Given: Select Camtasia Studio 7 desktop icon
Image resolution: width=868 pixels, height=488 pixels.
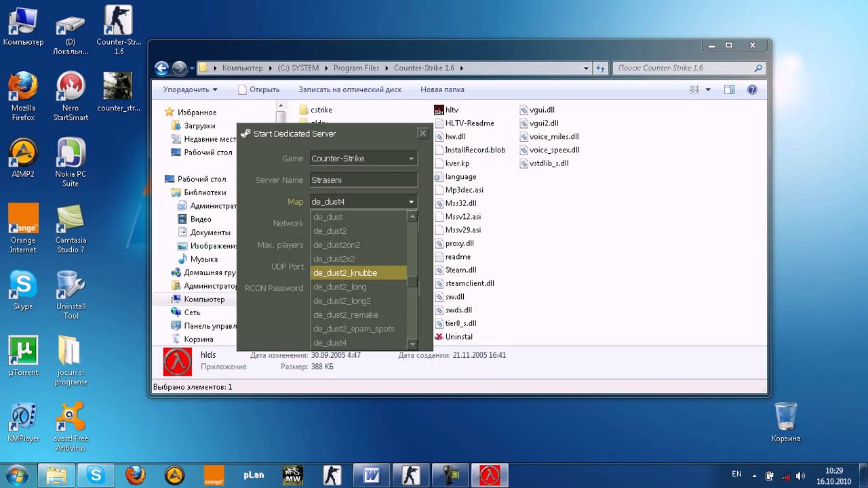Looking at the screenshot, I should (71, 228).
